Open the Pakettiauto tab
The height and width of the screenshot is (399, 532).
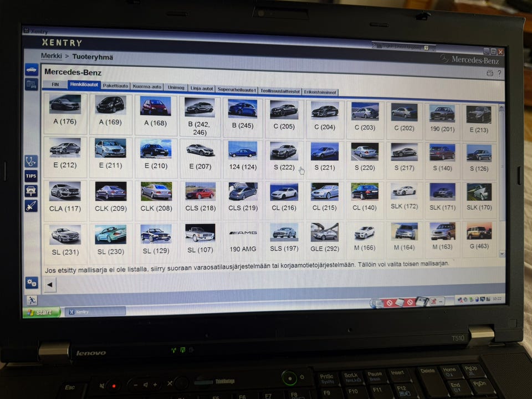point(115,86)
